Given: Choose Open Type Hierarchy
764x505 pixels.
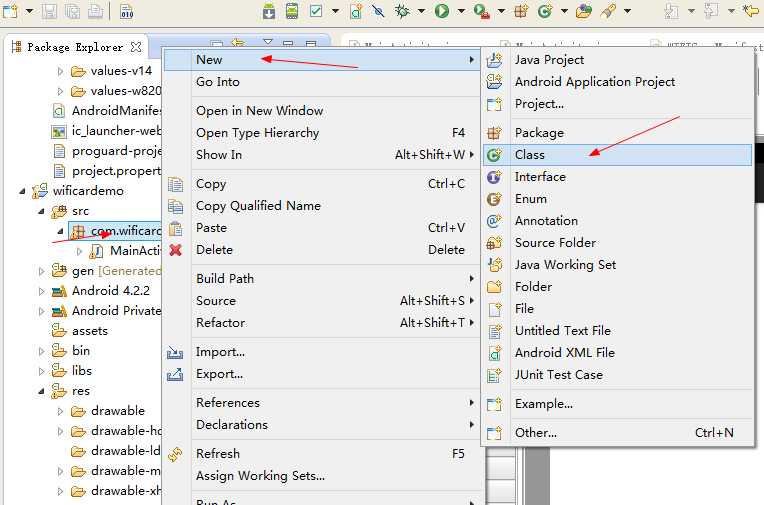Looking at the screenshot, I should (x=322, y=133).
